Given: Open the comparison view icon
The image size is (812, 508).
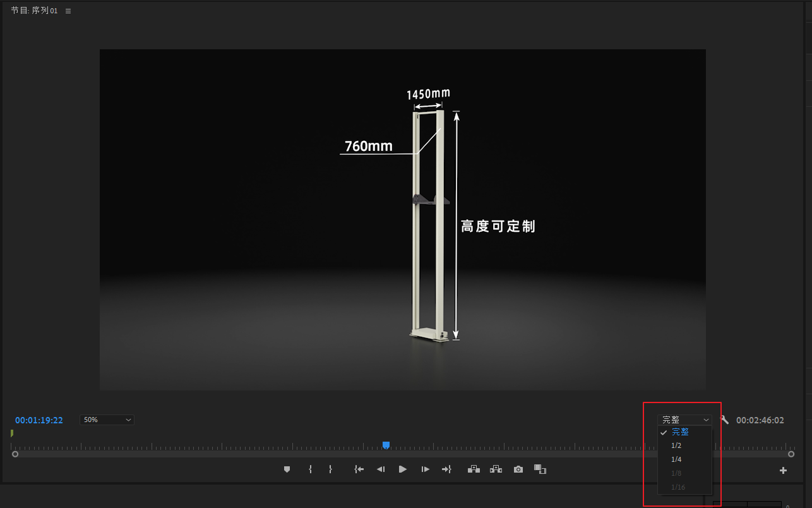Looking at the screenshot, I should click(x=540, y=469).
